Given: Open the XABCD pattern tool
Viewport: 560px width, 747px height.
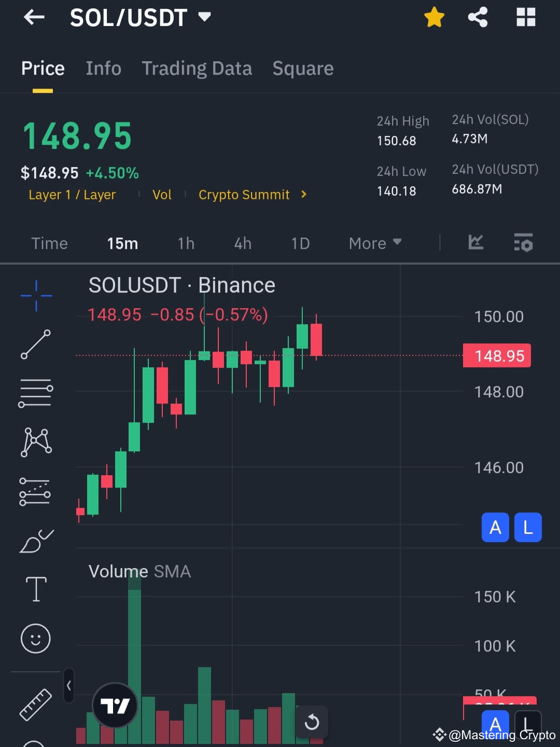Looking at the screenshot, I should pos(36,441).
